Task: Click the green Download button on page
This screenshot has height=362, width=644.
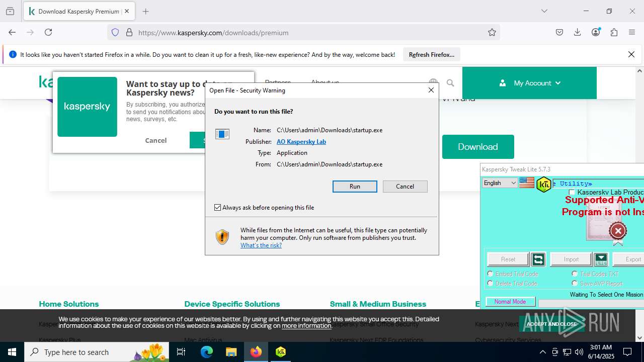Action: tap(478, 147)
